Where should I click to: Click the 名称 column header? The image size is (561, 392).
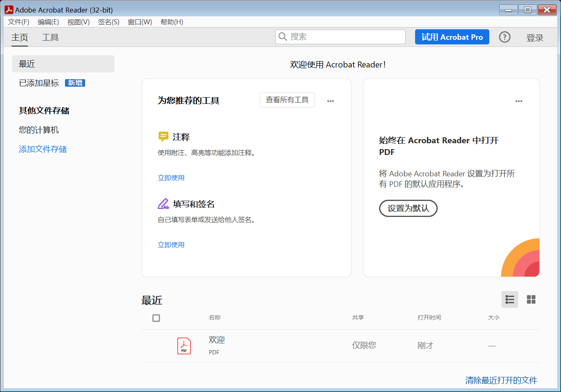pyautogui.click(x=215, y=317)
